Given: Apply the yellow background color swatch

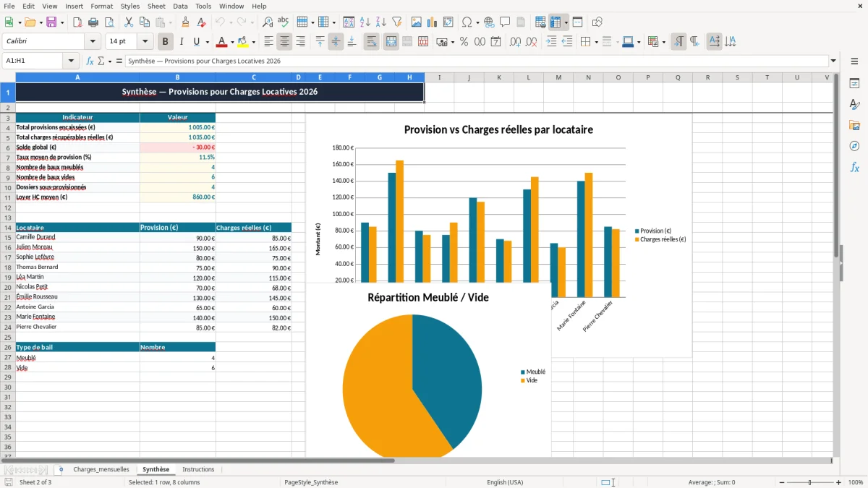Looking at the screenshot, I should click(x=243, y=42).
